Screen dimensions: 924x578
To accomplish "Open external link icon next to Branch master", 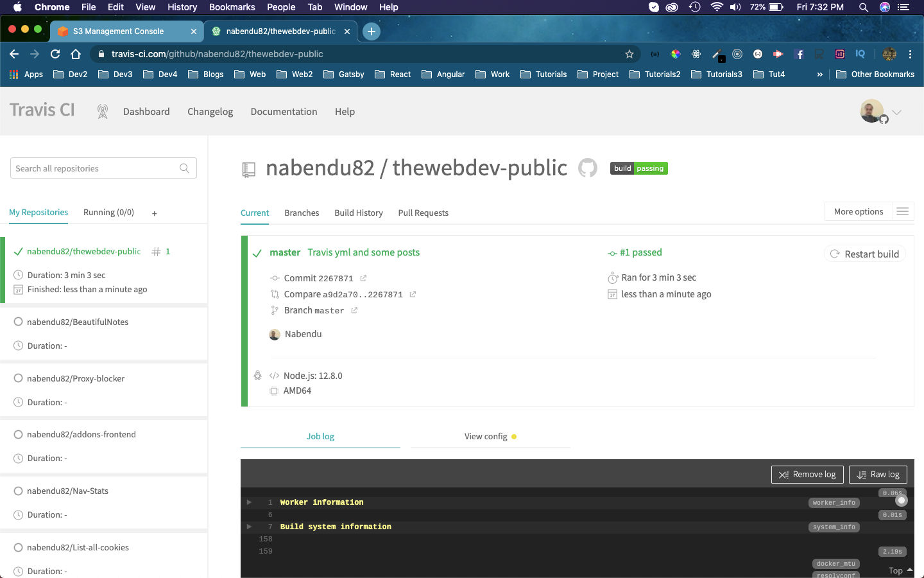I will [x=354, y=310].
